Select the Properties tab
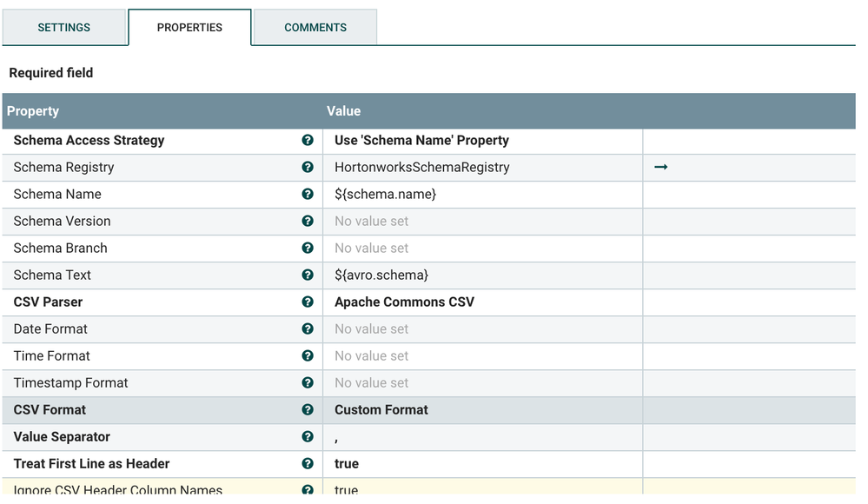This screenshot has height=504, width=868. [x=189, y=28]
